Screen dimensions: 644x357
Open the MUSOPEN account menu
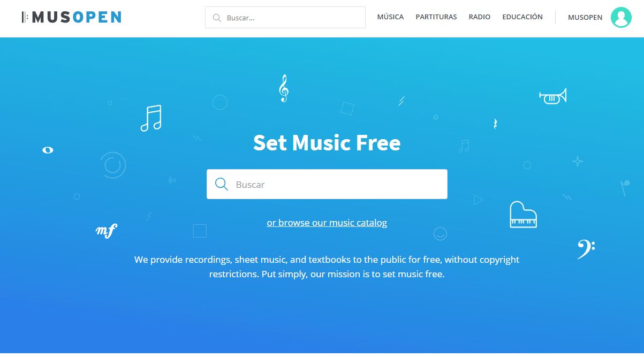(x=585, y=18)
